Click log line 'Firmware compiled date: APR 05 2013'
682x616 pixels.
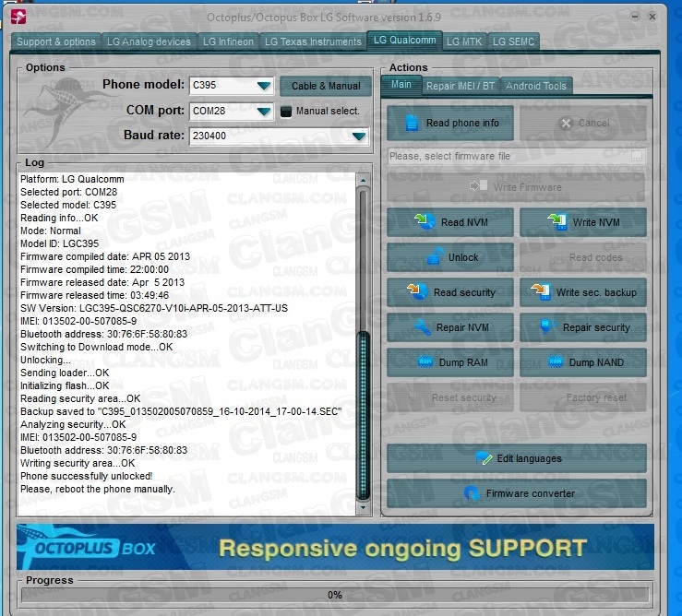tap(105, 256)
